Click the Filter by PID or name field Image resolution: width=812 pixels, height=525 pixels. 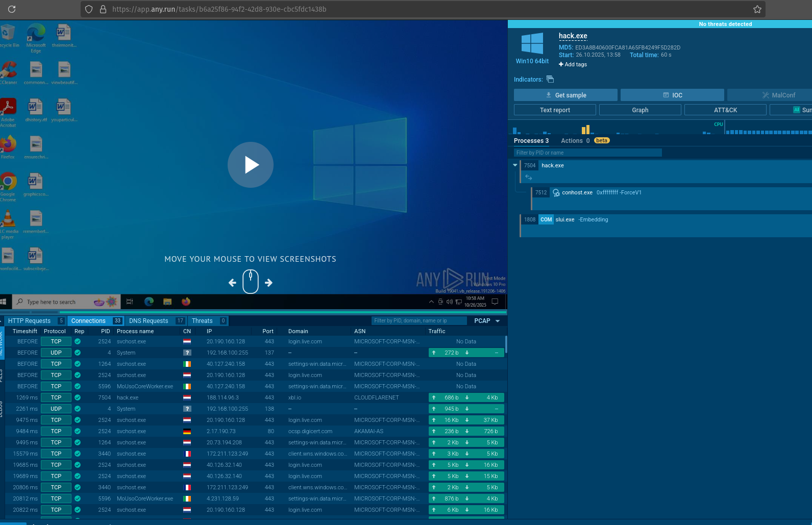tap(587, 153)
